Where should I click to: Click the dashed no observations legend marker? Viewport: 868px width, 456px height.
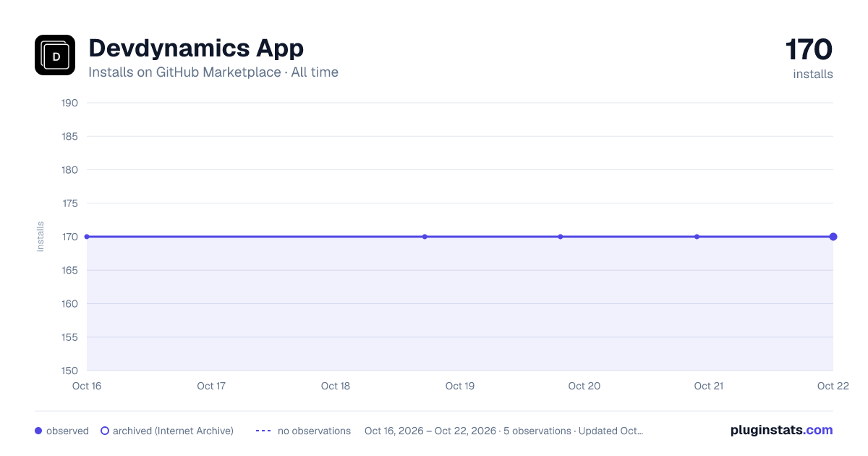pos(263,431)
